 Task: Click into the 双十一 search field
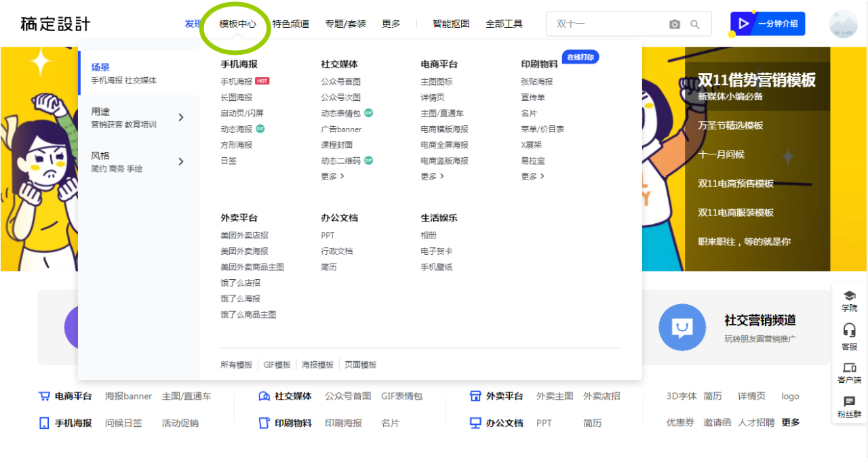coord(607,24)
